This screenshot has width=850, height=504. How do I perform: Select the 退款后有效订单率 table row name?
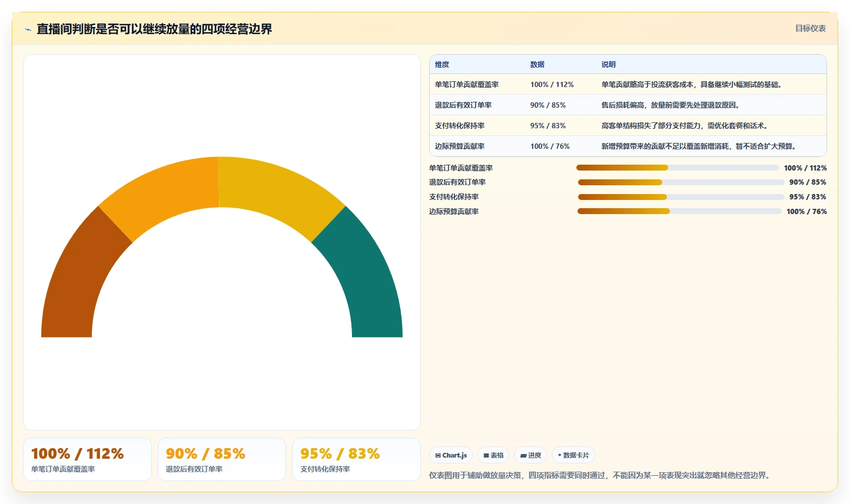tap(463, 105)
